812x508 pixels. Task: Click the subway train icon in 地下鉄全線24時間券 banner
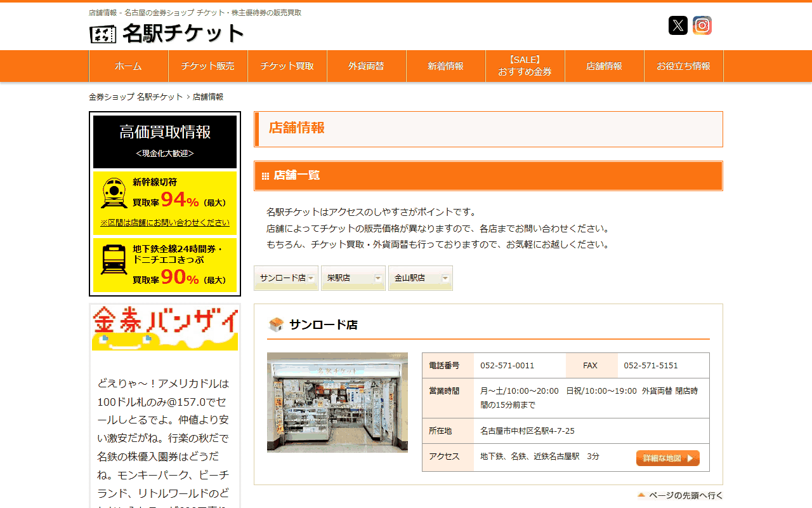pyautogui.click(x=114, y=260)
